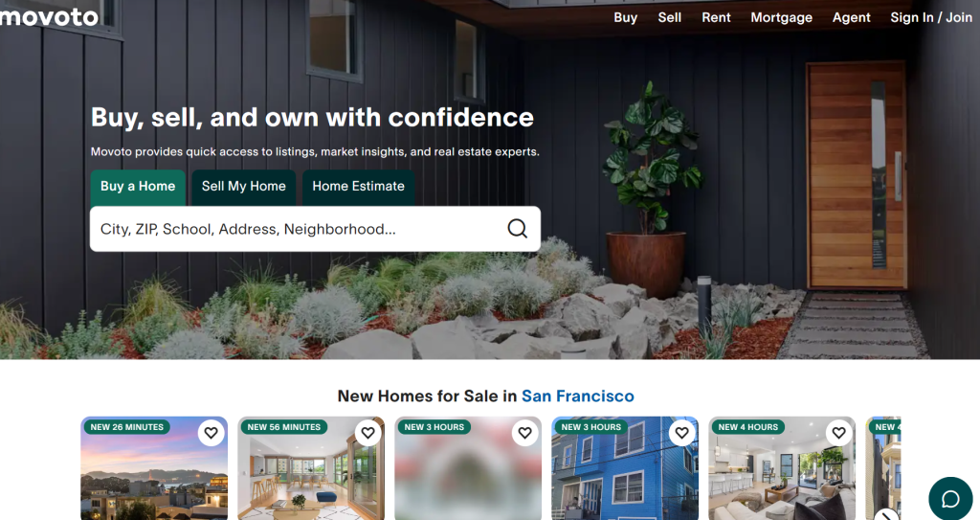Screen dimensions: 980x520
Task: Favorite the NEW 56 MINUTES listing
Action: tap(368, 433)
